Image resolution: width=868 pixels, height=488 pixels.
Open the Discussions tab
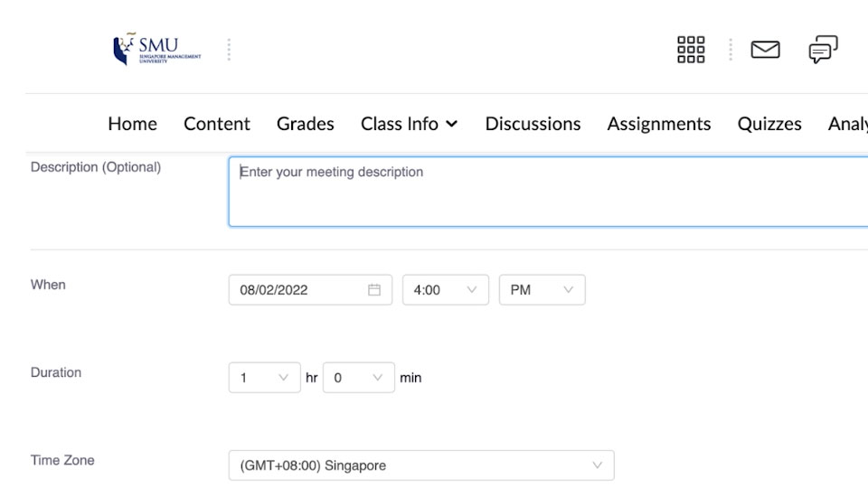click(533, 124)
